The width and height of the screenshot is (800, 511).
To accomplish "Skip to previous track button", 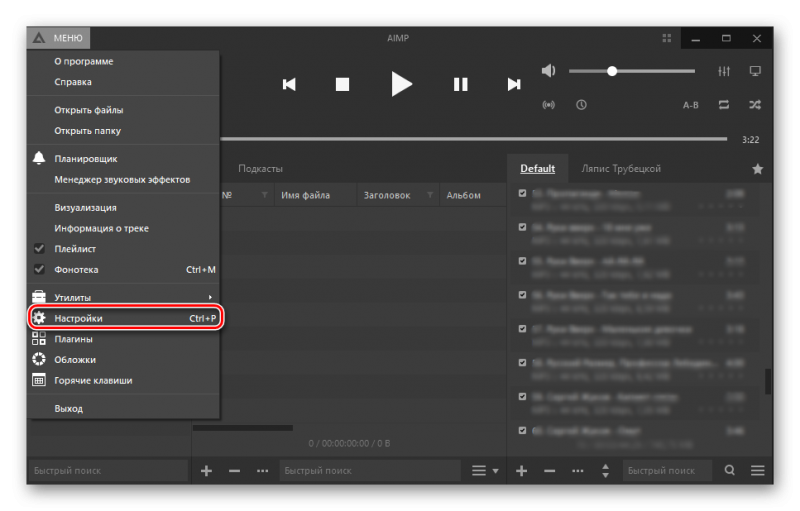I will point(289,84).
